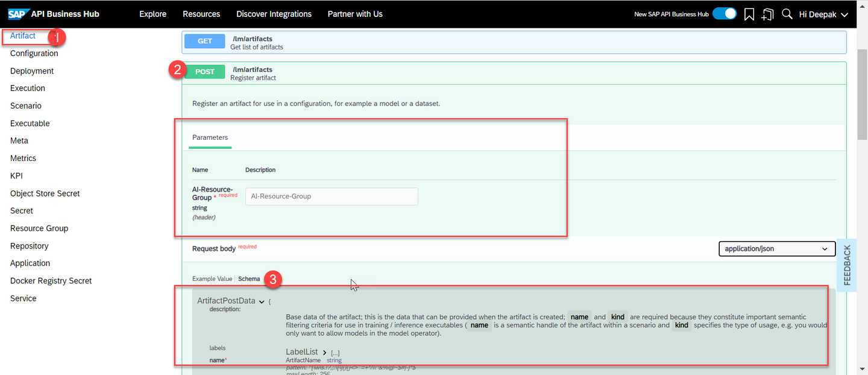
Task: Click the 'ArtifactName' schema type text
Action: (x=303, y=360)
